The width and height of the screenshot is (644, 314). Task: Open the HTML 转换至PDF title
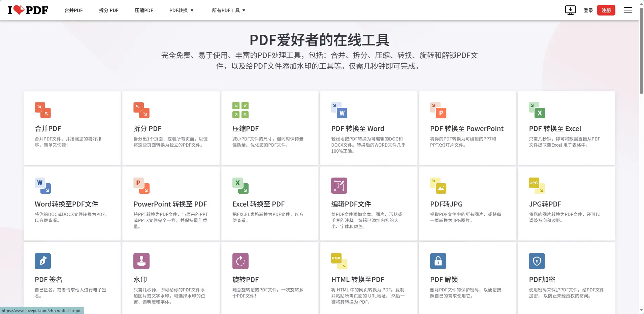(358, 280)
